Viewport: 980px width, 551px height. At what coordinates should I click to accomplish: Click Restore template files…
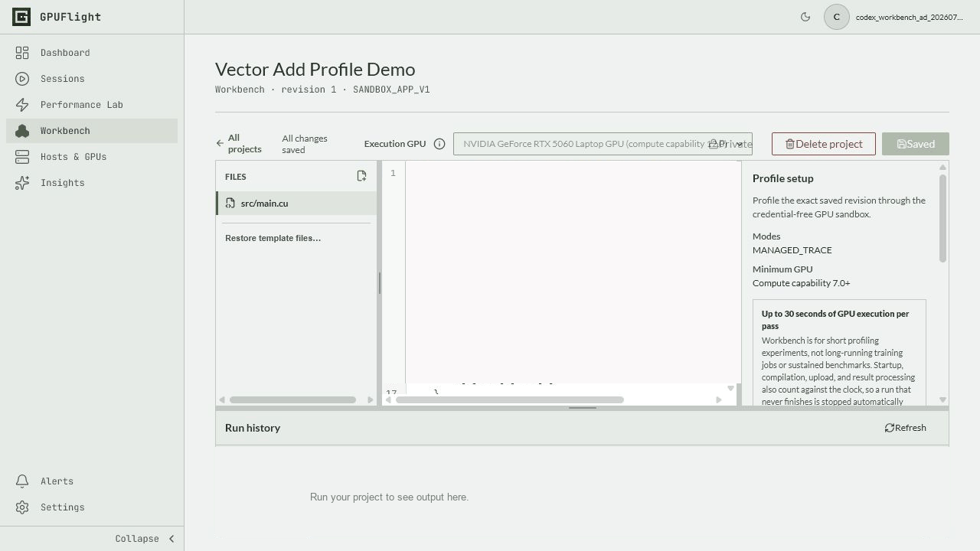pyautogui.click(x=273, y=238)
